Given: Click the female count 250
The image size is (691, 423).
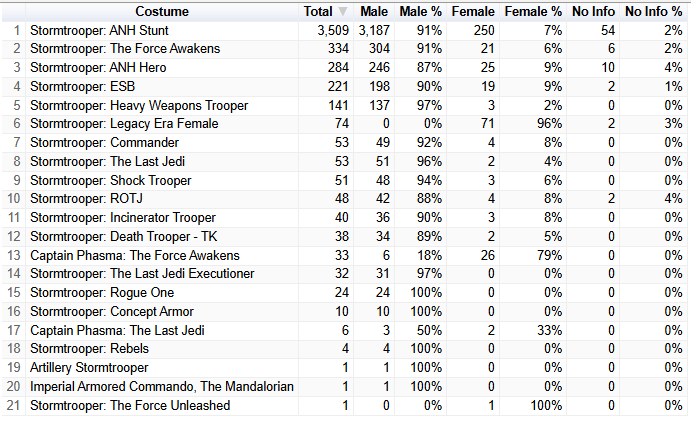Looking at the screenshot, I should coord(484,30).
